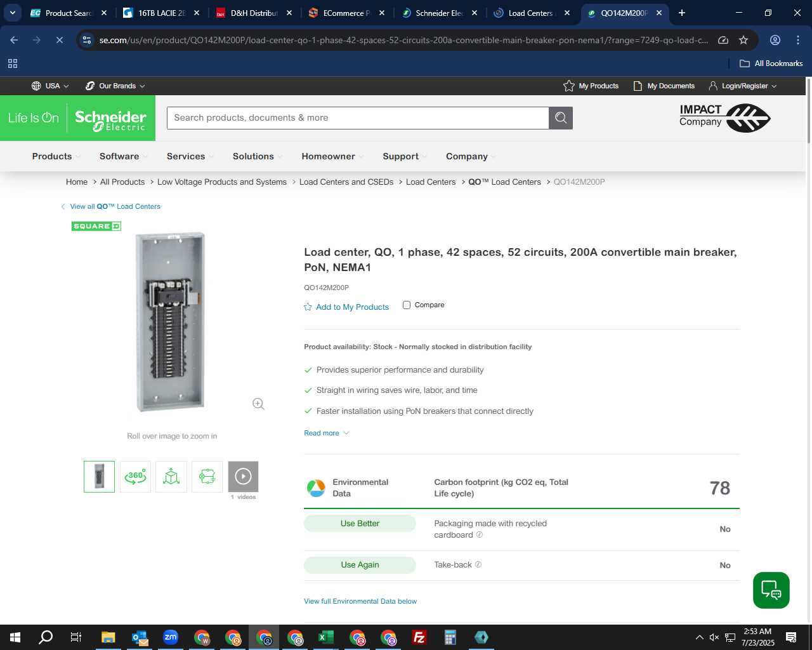Click the Impact Company logo
The height and width of the screenshot is (650, 812).
pos(724,118)
